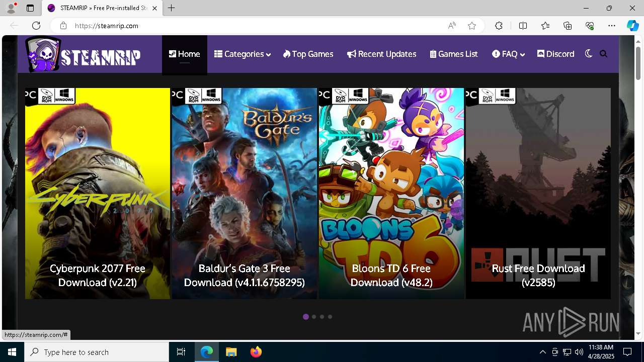Open the browser profile icon
Image resolution: width=644 pixels, height=362 pixels.
pyautogui.click(x=11, y=8)
